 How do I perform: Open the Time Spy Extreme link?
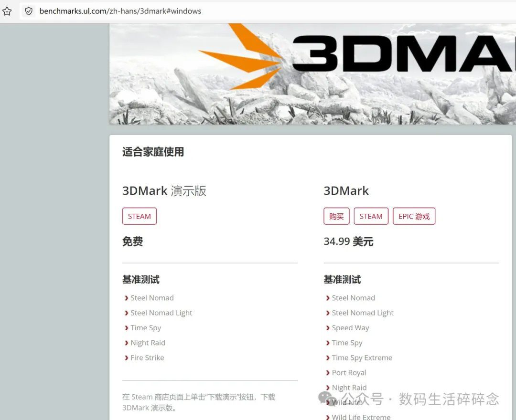click(362, 357)
